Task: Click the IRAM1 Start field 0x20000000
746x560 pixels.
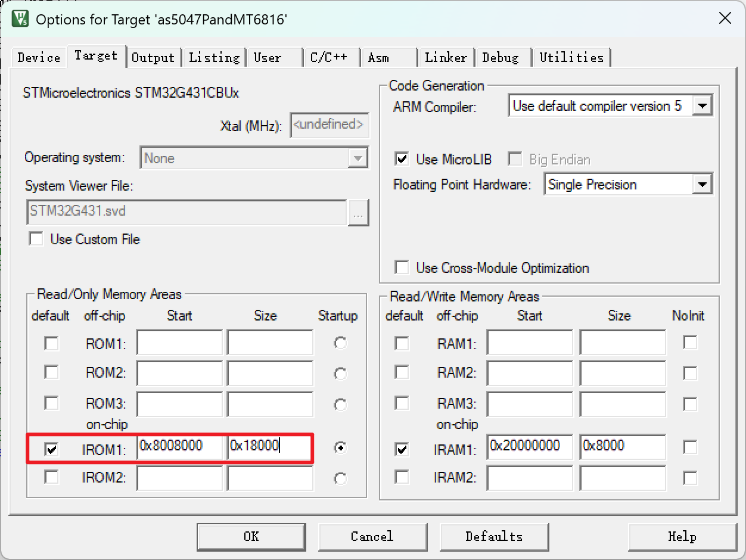Action: coord(530,447)
